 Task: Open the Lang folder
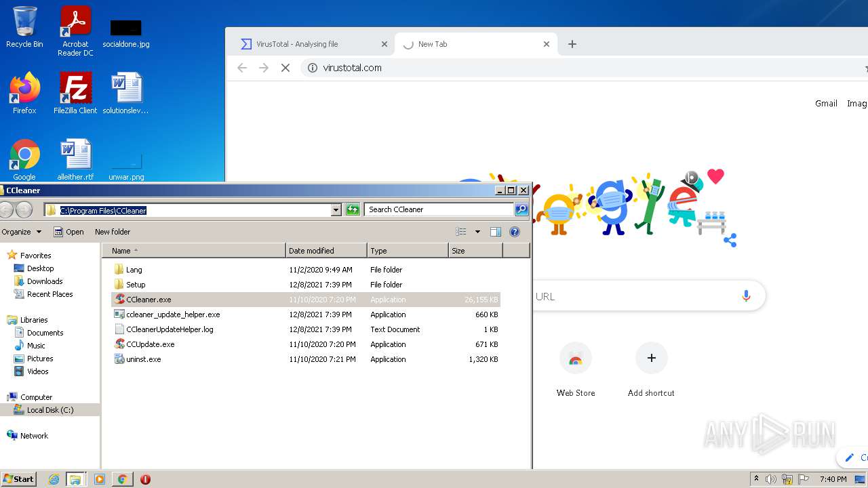(x=306, y=270)
